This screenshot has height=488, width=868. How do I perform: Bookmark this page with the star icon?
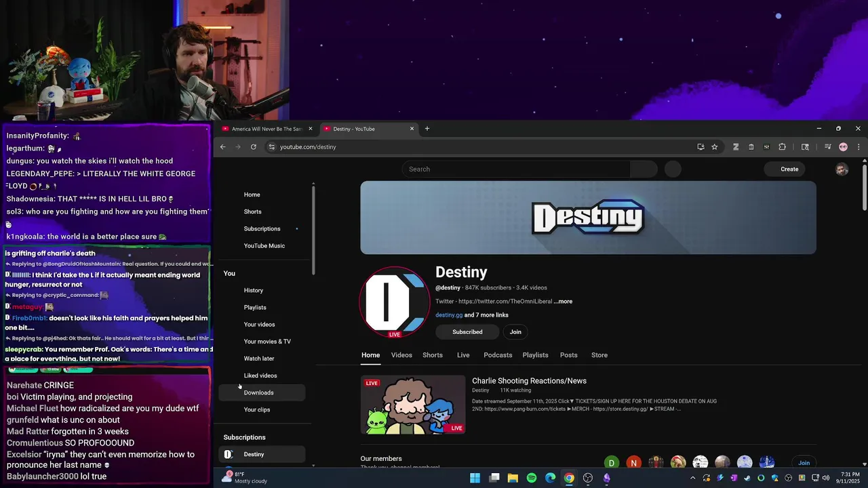tap(714, 147)
